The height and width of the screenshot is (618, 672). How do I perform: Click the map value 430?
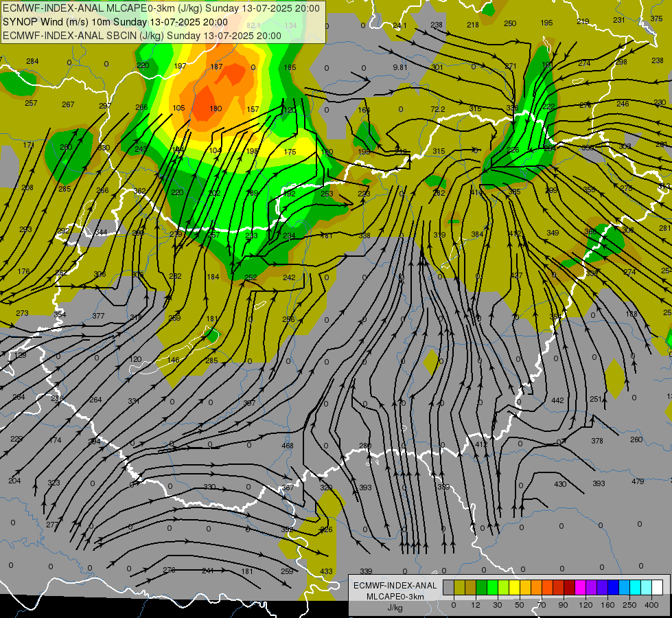560,484
